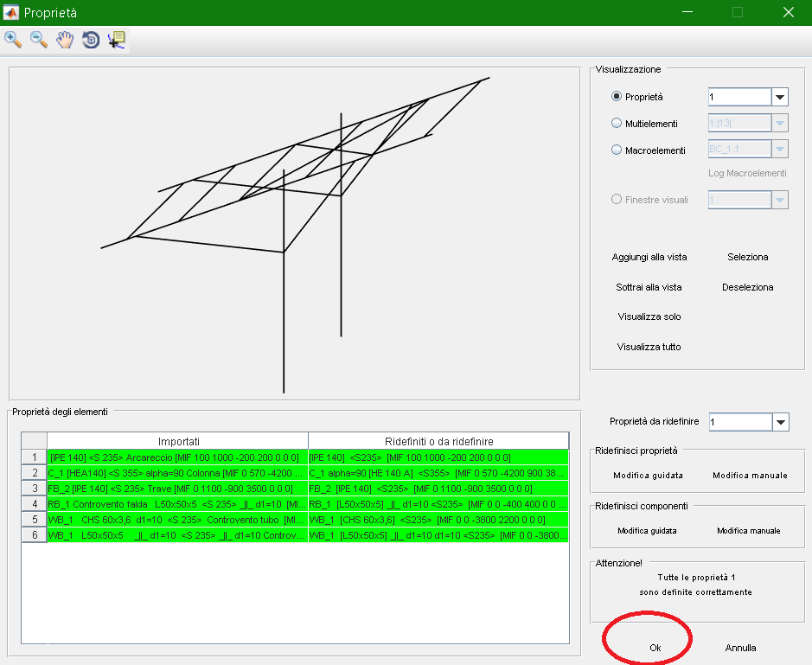The width and height of the screenshot is (812, 665).
Task: Click Visualizza solo
Action: (x=649, y=317)
